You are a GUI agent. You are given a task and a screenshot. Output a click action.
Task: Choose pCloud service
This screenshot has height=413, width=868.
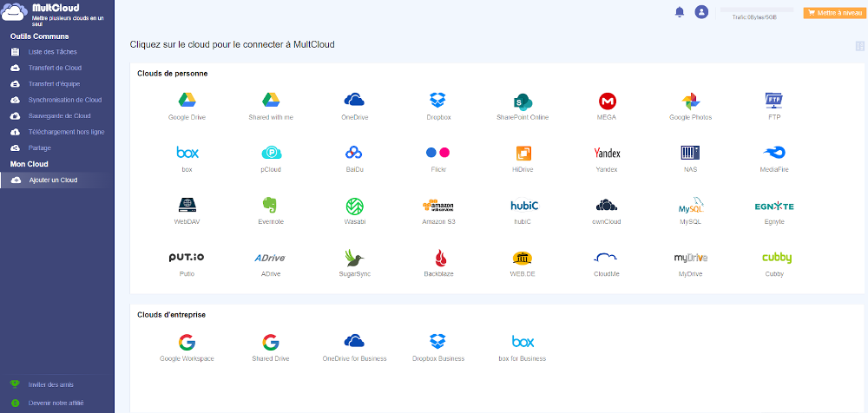pos(271,158)
